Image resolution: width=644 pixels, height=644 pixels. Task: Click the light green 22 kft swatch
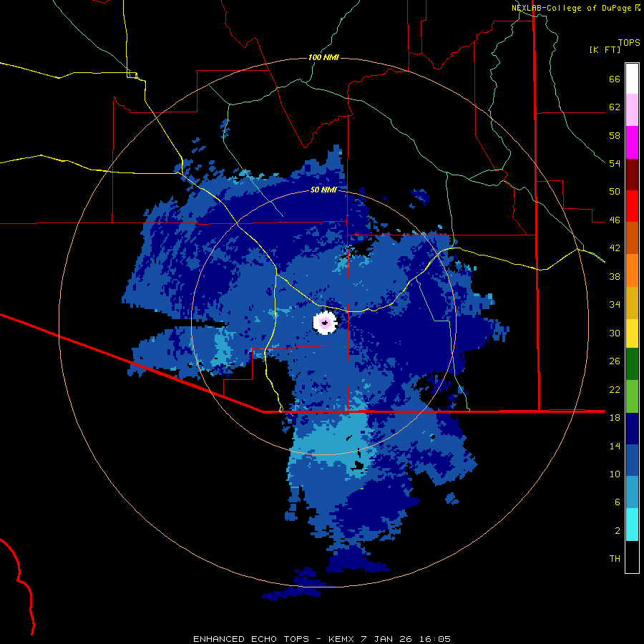[632, 396]
